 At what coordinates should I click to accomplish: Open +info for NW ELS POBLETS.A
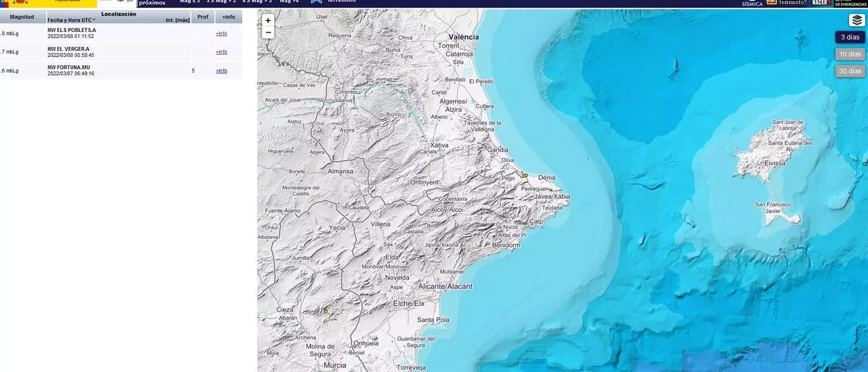click(x=221, y=33)
